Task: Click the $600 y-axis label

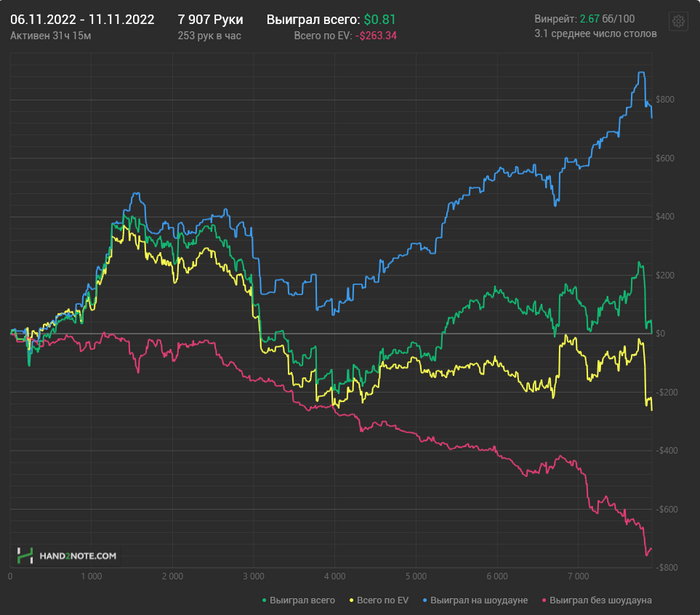Action: 665,158
